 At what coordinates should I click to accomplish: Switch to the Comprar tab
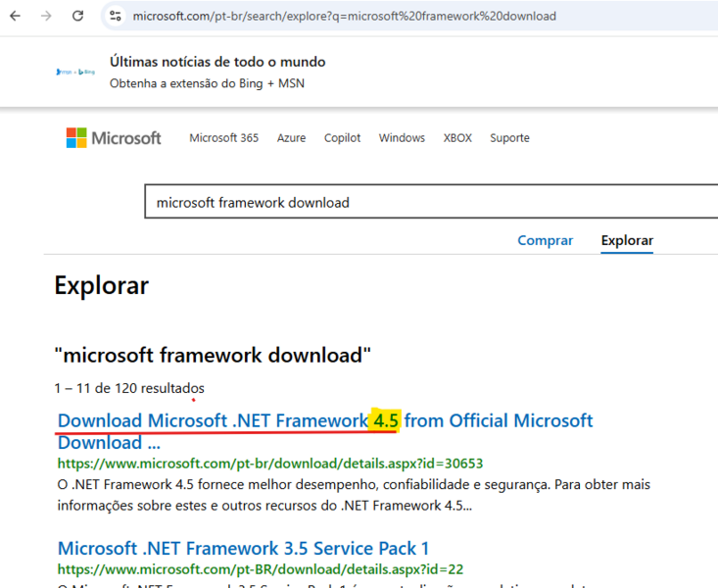coord(545,241)
